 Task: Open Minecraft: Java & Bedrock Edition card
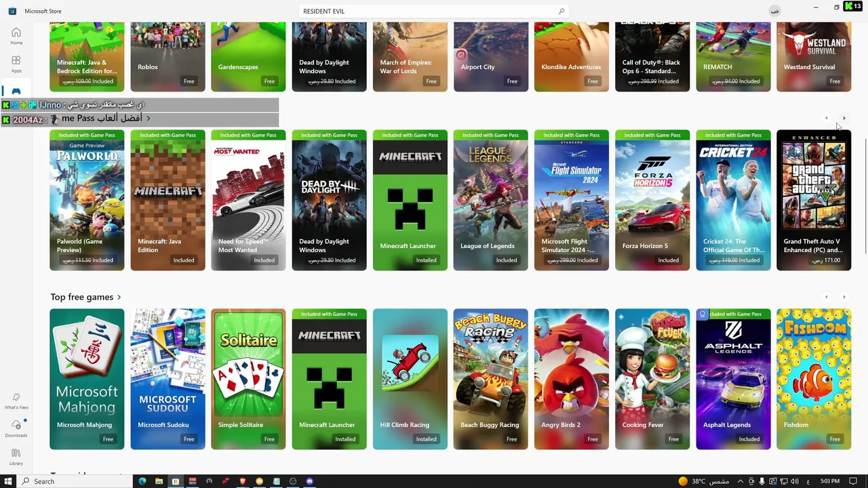87,56
